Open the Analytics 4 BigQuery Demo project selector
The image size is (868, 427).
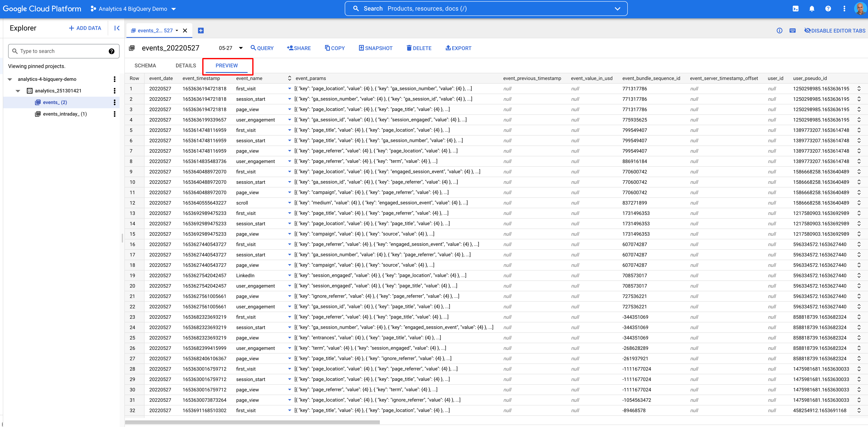(x=133, y=9)
